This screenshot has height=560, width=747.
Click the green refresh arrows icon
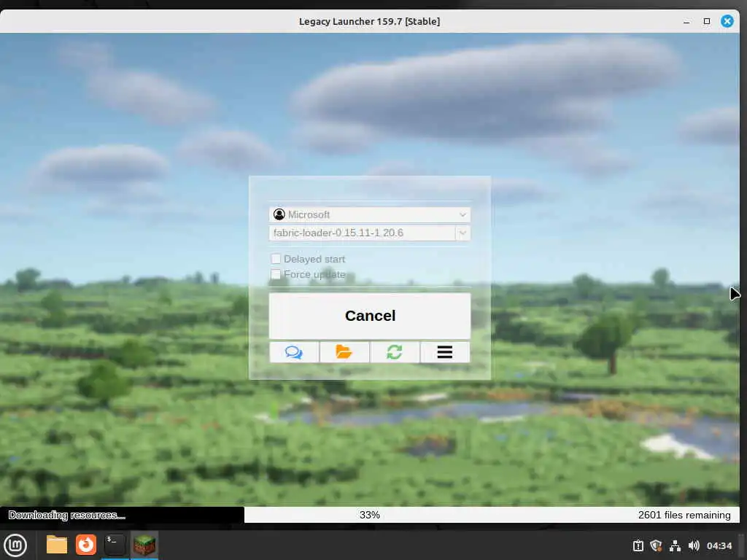tap(395, 352)
